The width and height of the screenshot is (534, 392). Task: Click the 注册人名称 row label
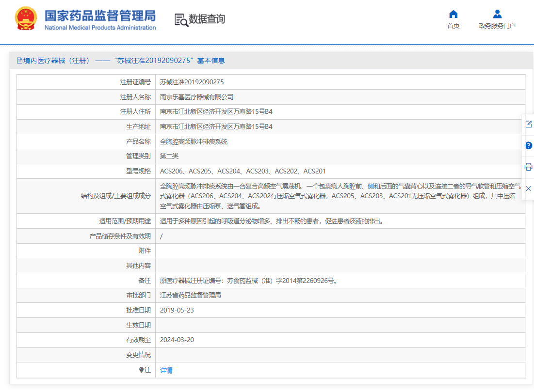click(x=135, y=97)
